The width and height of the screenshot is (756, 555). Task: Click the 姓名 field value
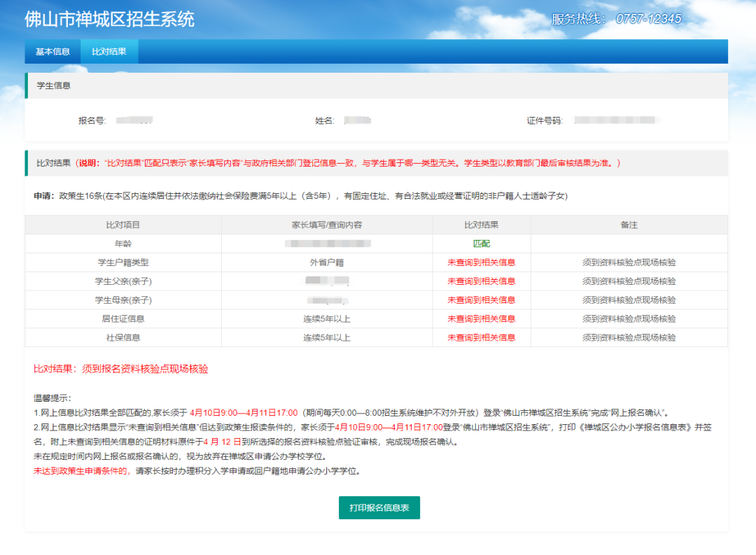pos(357,120)
